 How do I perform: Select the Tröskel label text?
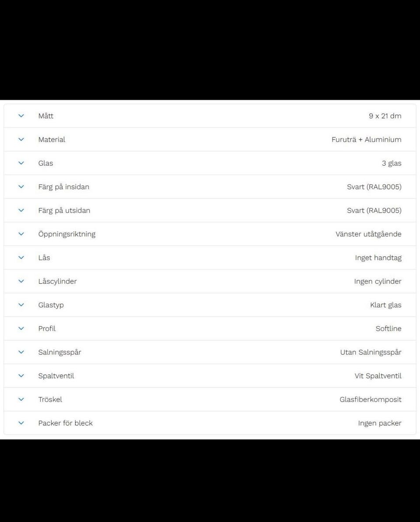[x=50, y=400]
